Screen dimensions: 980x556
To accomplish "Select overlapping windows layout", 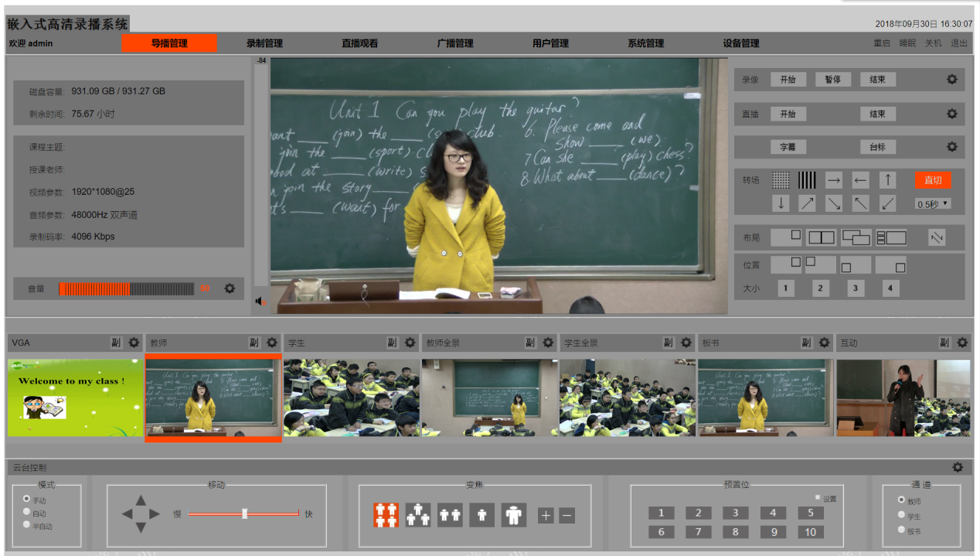I will coord(856,237).
